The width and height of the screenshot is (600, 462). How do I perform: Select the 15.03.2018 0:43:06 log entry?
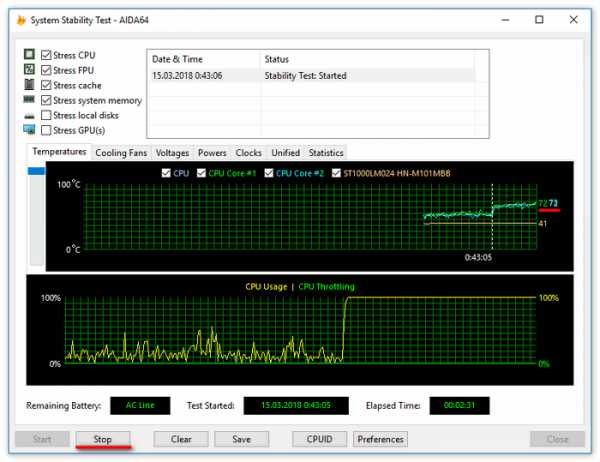point(311,75)
